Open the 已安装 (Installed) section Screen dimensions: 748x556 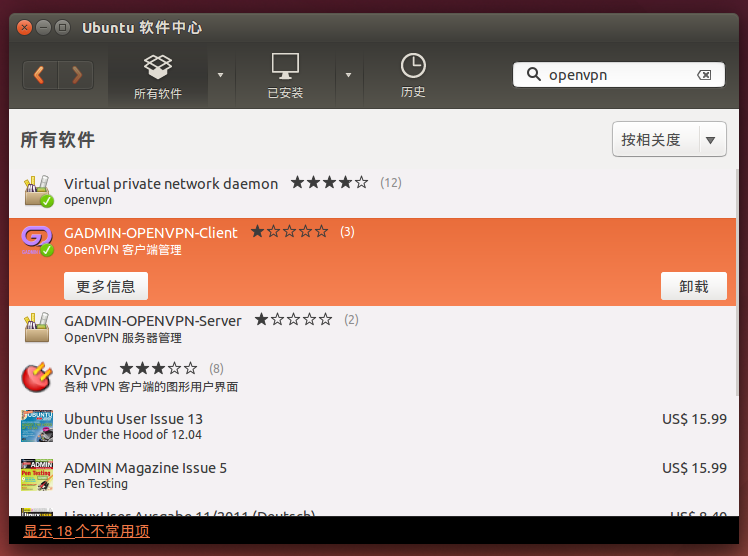pos(285,76)
